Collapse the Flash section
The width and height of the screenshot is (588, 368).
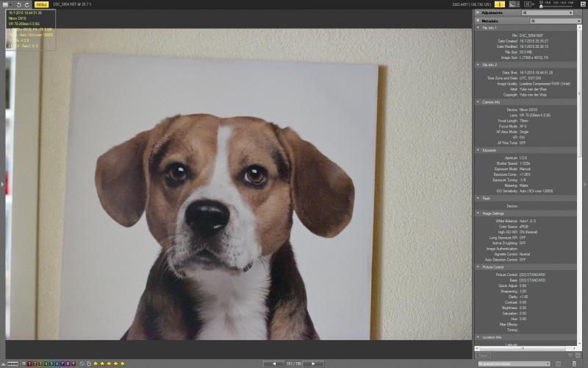point(478,198)
